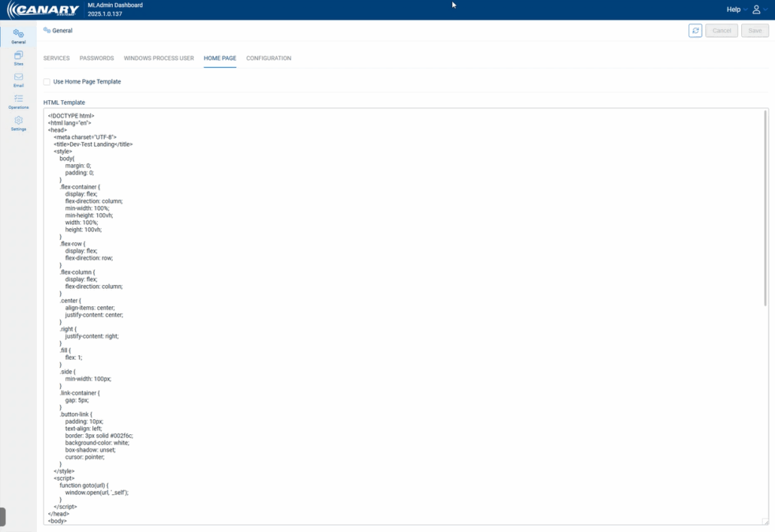
Task: Open Settings gear in sidebar
Action: pyautogui.click(x=18, y=123)
